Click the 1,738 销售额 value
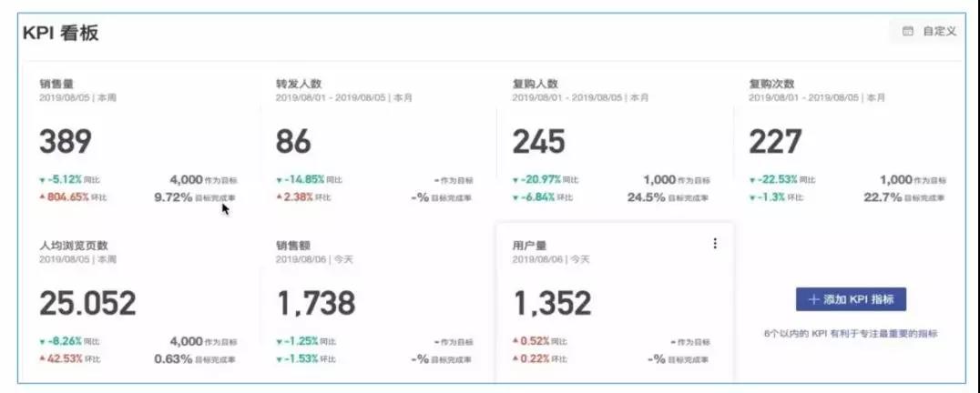The width and height of the screenshot is (980, 393). click(316, 303)
